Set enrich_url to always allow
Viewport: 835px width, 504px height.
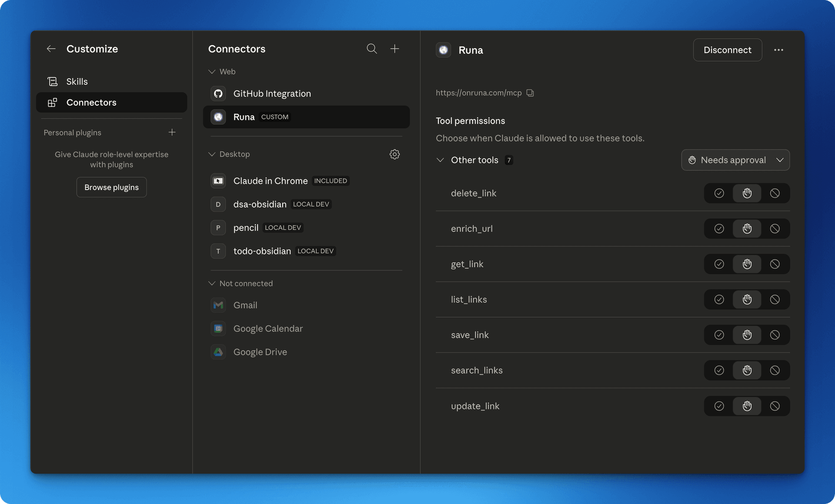click(719, 228)
